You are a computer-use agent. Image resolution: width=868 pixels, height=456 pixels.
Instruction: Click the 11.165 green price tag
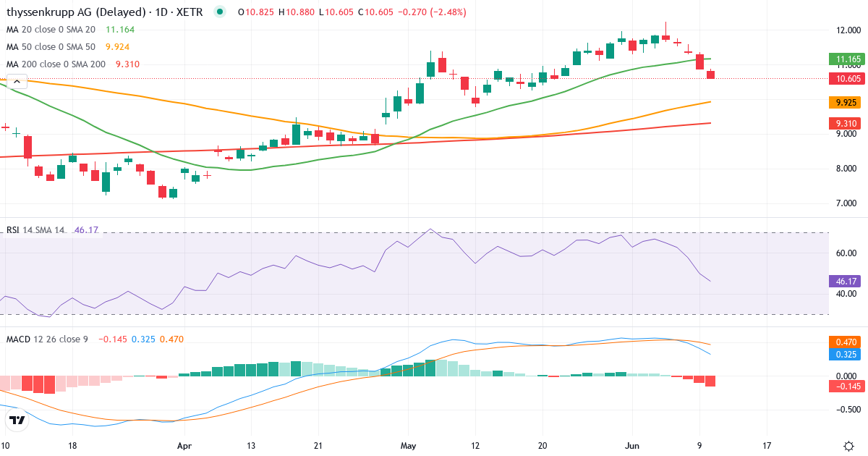pos(848,59)
